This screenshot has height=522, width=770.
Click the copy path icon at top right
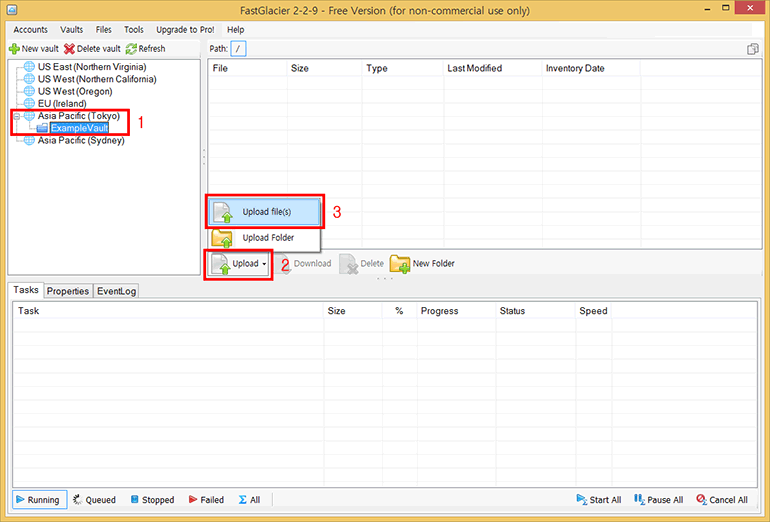coord(752,49)
